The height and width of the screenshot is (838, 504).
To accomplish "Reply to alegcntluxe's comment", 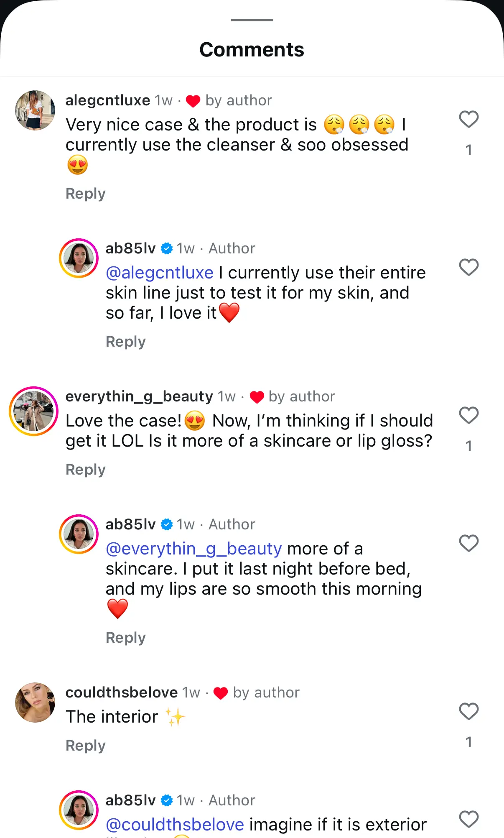I will coord(86,194).
